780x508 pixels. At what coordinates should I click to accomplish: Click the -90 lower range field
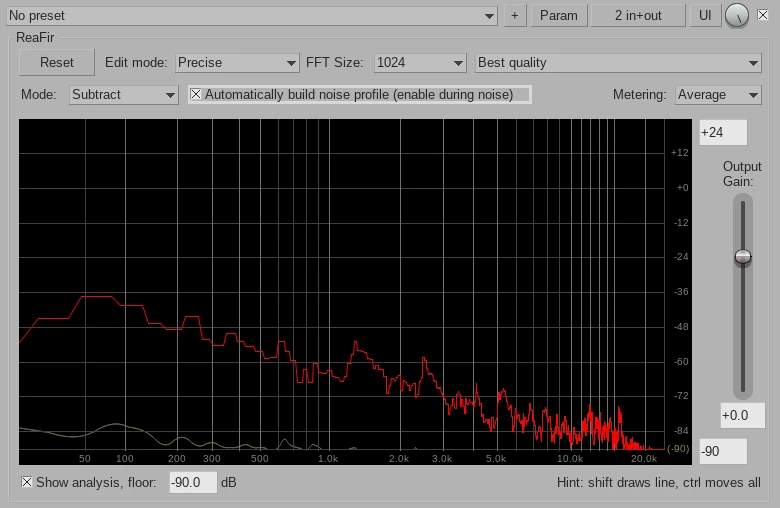723,452
